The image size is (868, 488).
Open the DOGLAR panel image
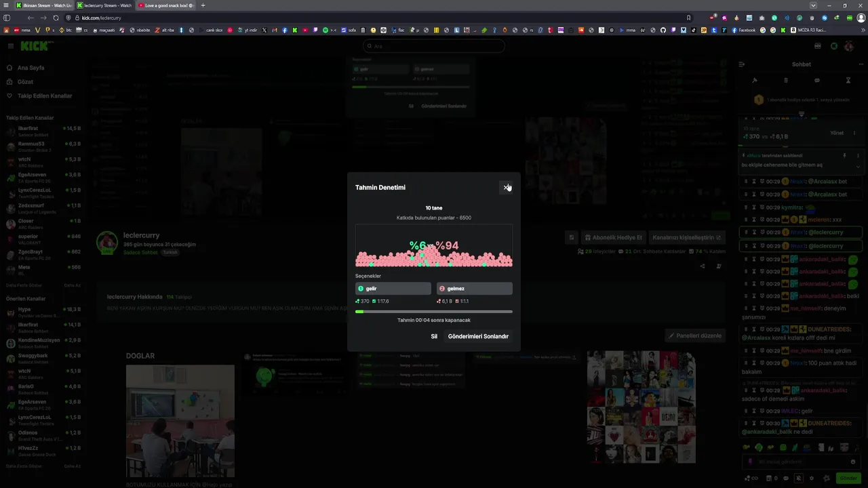pos(180,421)
